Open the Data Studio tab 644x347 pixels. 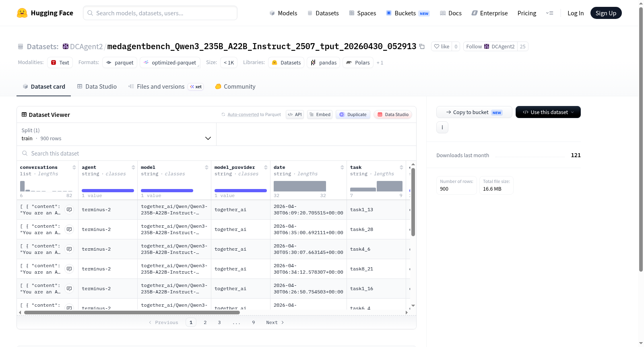[97, 87]
